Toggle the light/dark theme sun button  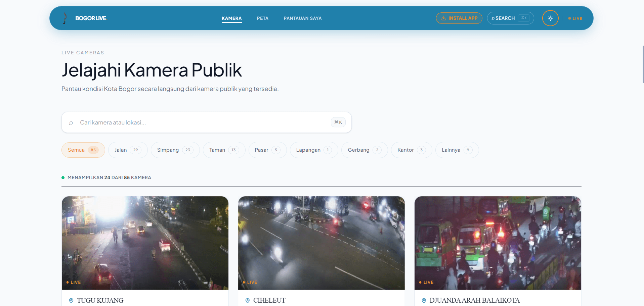(x=550, y=18)
